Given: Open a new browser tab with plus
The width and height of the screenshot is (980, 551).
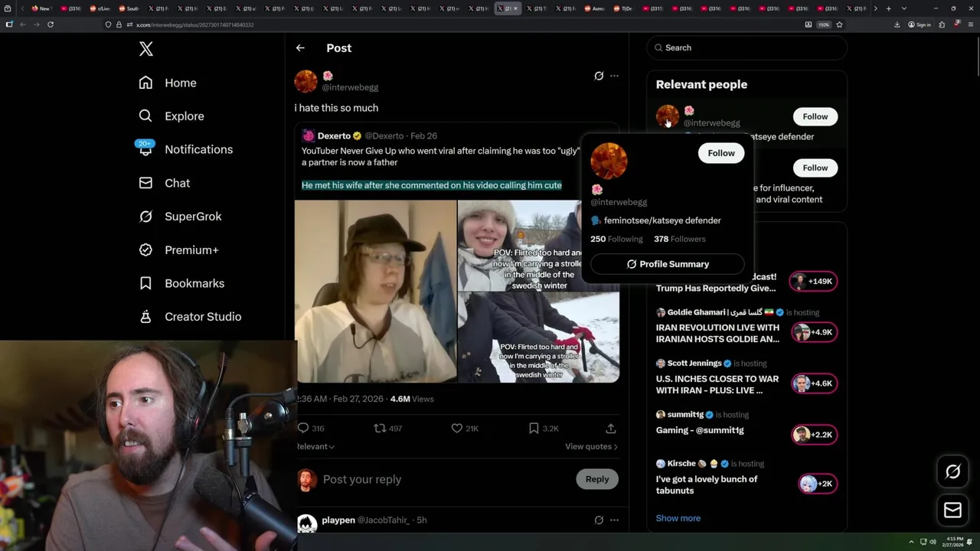Looking at the screenshot, I should (x=888, y=8).
